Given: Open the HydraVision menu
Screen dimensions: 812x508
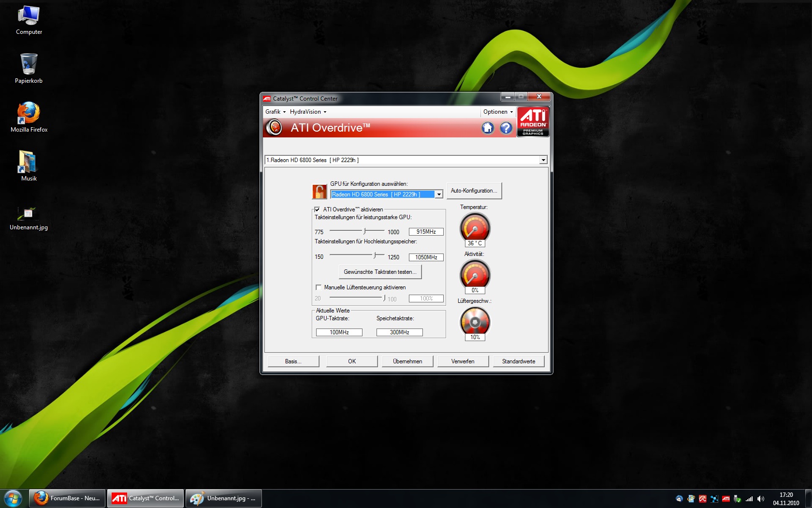Looking at the screenshot, I should [x=308, y=112].
